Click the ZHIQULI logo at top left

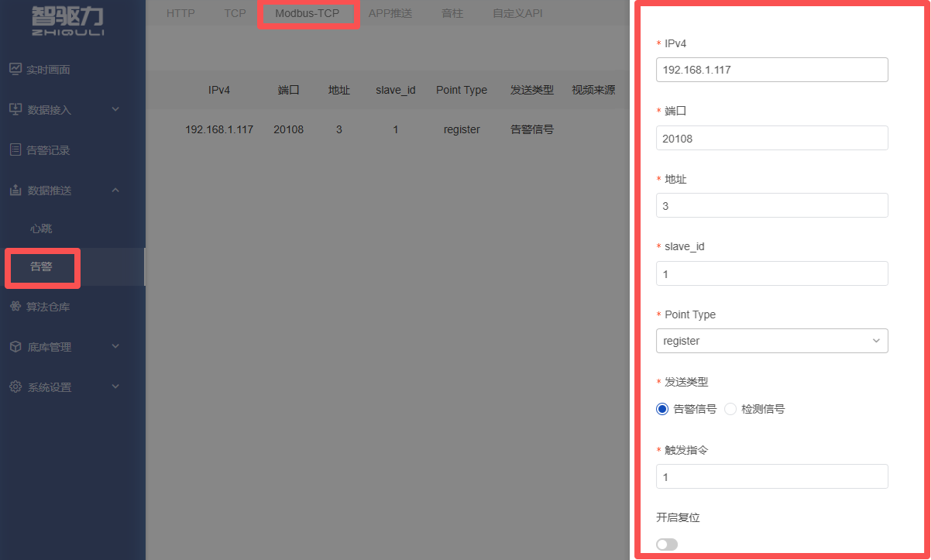(68, 21)
